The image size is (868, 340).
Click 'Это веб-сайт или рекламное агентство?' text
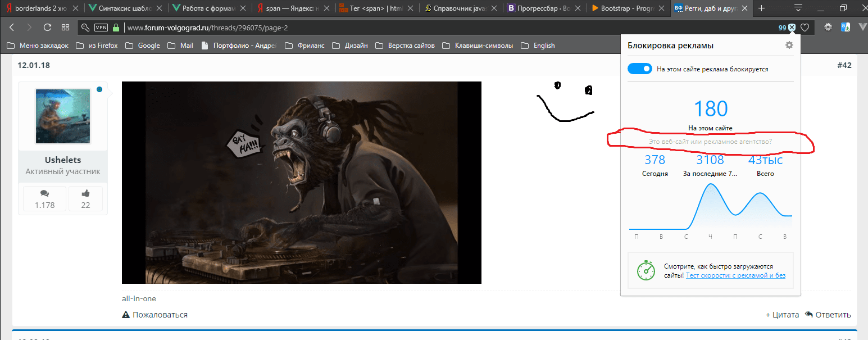tap(710, 142)
